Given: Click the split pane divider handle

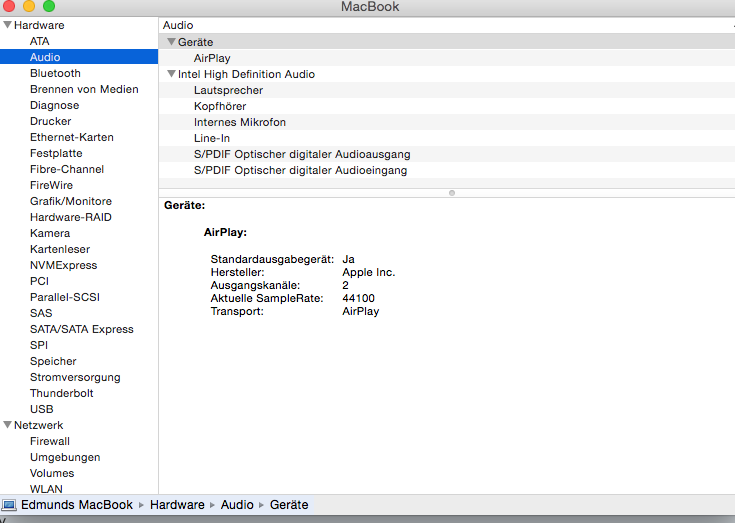Looking at the screenshot, I should [x=452, y=193].
